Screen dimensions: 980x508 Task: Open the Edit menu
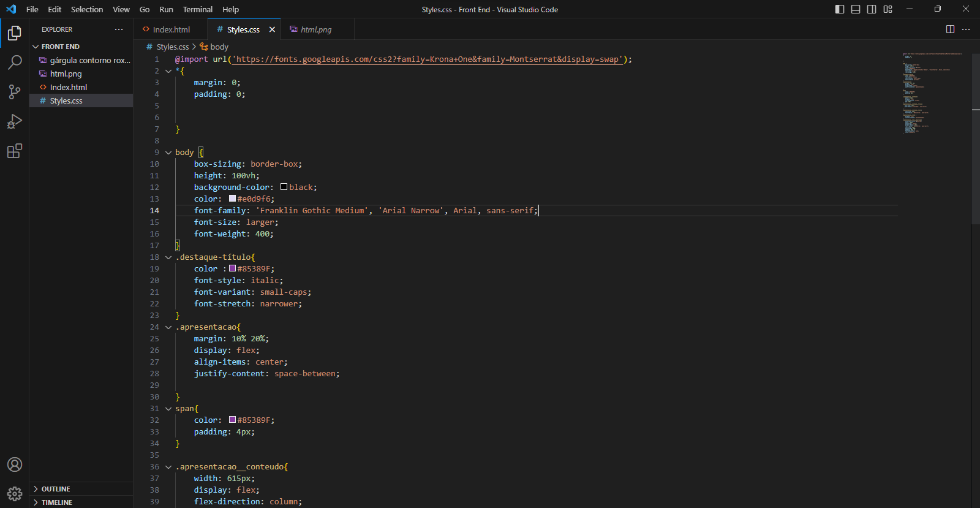click(55, 9)
